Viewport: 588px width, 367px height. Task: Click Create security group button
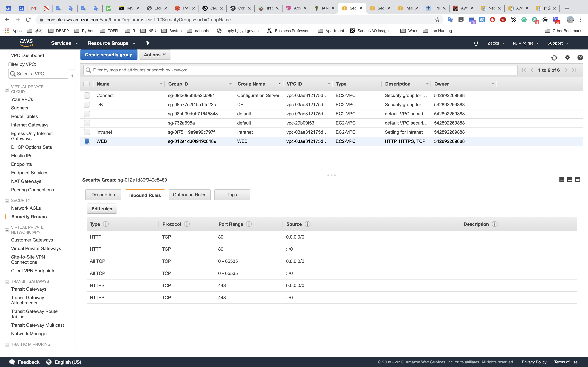[x=109, y=55]
